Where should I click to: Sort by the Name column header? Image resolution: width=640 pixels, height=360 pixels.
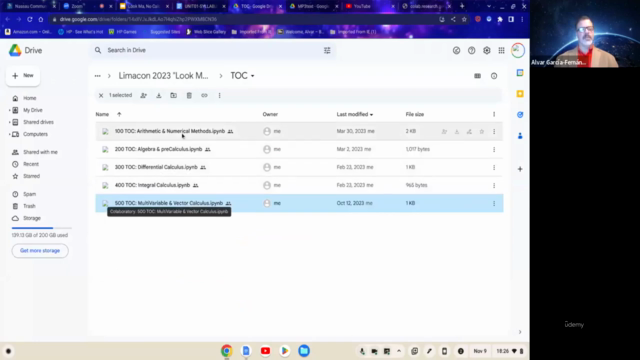click(x=102, y=114)
